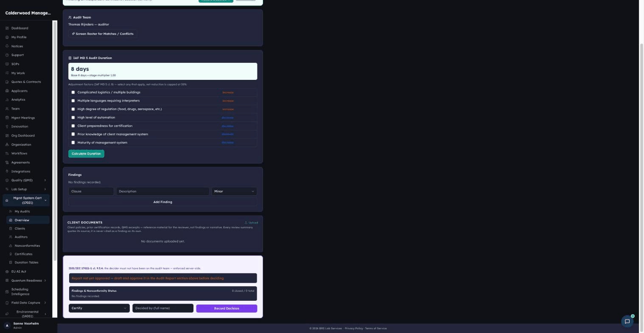Expand the Quality (QMS) section
Viewport: 644px width, 333px height.
(26, 180)
